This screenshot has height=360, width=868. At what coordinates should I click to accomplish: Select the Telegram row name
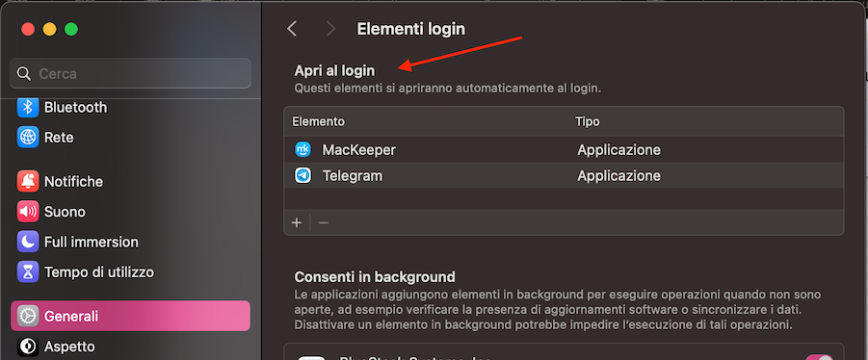click(353, 176)
